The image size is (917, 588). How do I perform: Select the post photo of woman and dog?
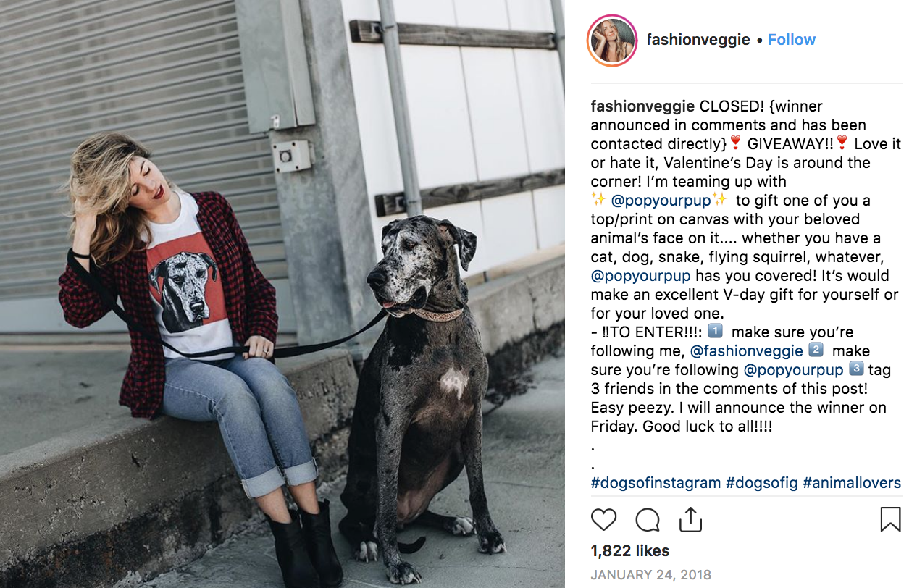pyautogui.click(x=282, y=294)
